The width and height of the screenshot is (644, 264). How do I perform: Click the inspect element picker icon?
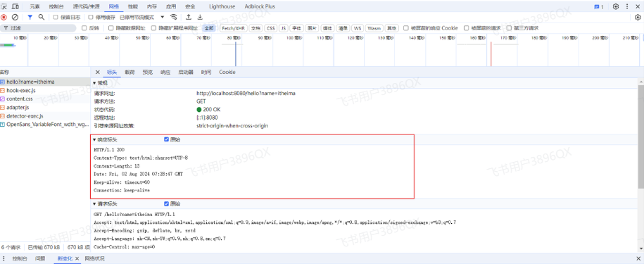coord(4,6)
